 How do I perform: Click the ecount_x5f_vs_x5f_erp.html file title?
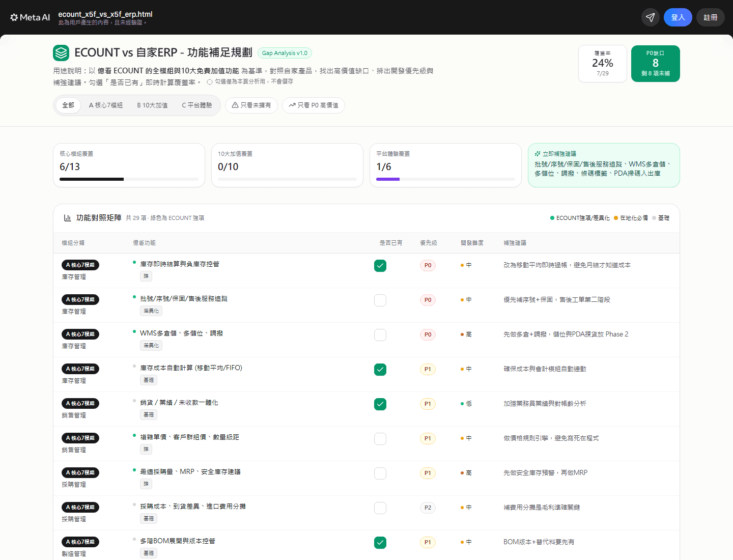point(105,14)
